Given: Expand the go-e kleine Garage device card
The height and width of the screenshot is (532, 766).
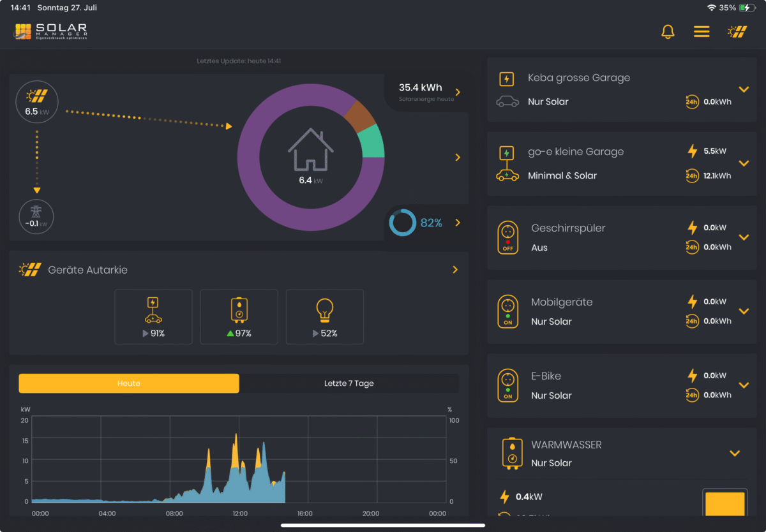Looking at the screenshot, I should pyautogui.click(x=743, y=163).
